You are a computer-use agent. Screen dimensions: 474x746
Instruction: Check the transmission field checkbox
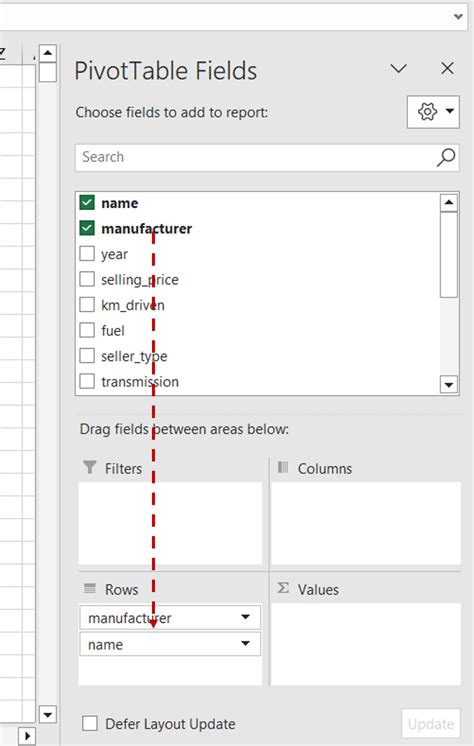(x=87, y=382)
